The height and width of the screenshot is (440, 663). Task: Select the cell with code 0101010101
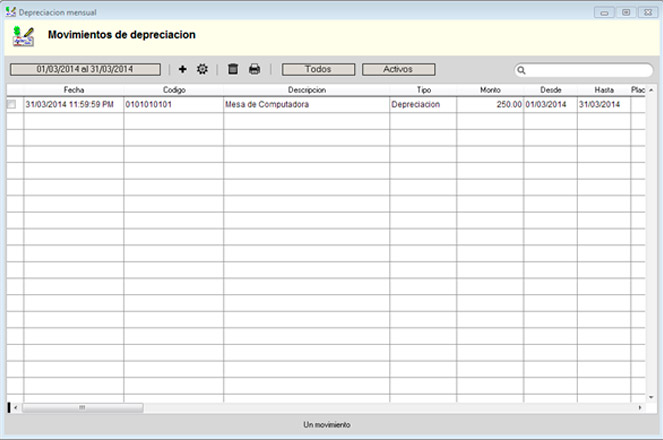coord(174,104)
